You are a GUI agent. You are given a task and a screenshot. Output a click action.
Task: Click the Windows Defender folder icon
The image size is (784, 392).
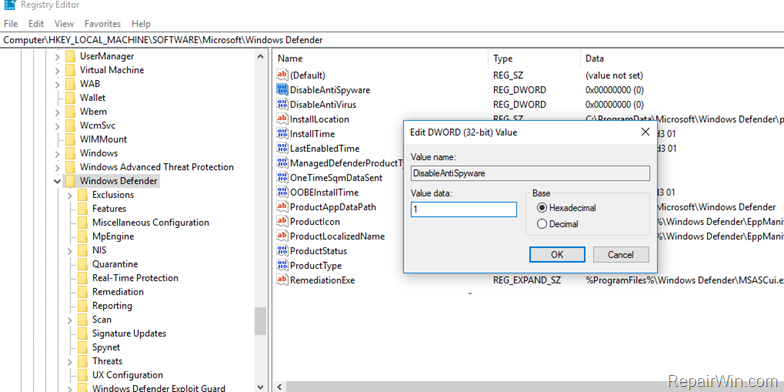coord(70,180)
